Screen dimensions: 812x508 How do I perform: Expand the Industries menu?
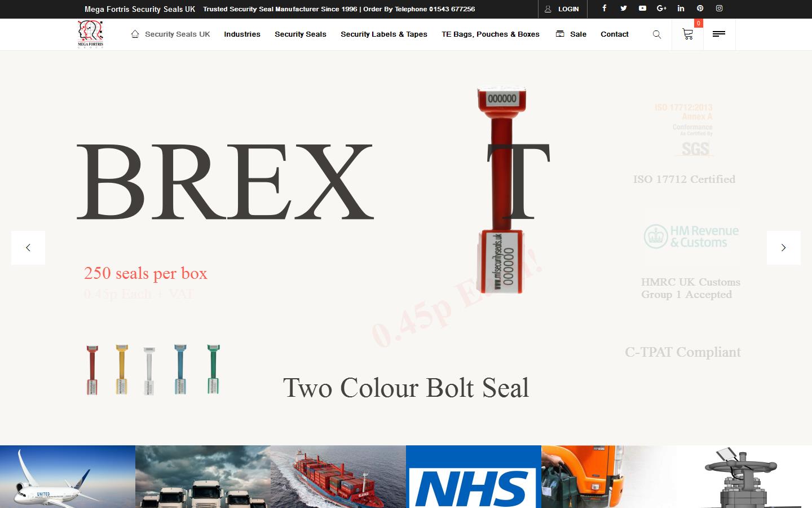(242, 34)
